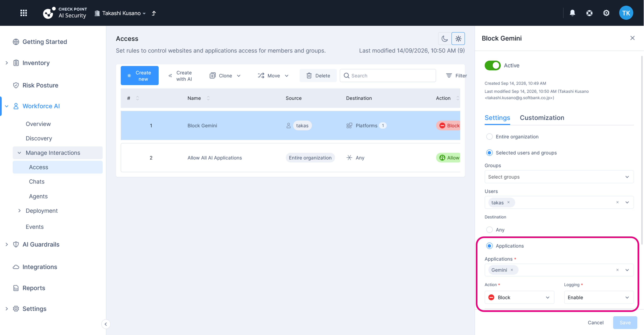Open the global settings gear icon
This screenshot has height=335, width=644.
coord(606,13)
